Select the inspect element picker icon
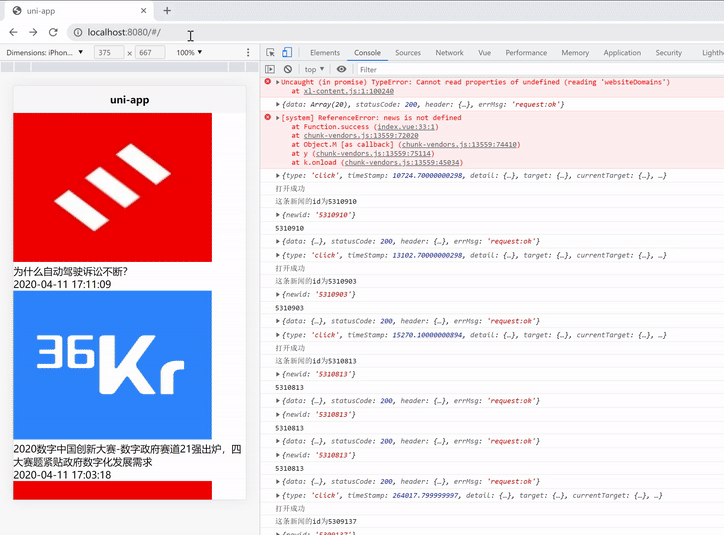Image resolution: width=724 pixels, height=535 pixels. pyautogui.click(x=271, y=53)
